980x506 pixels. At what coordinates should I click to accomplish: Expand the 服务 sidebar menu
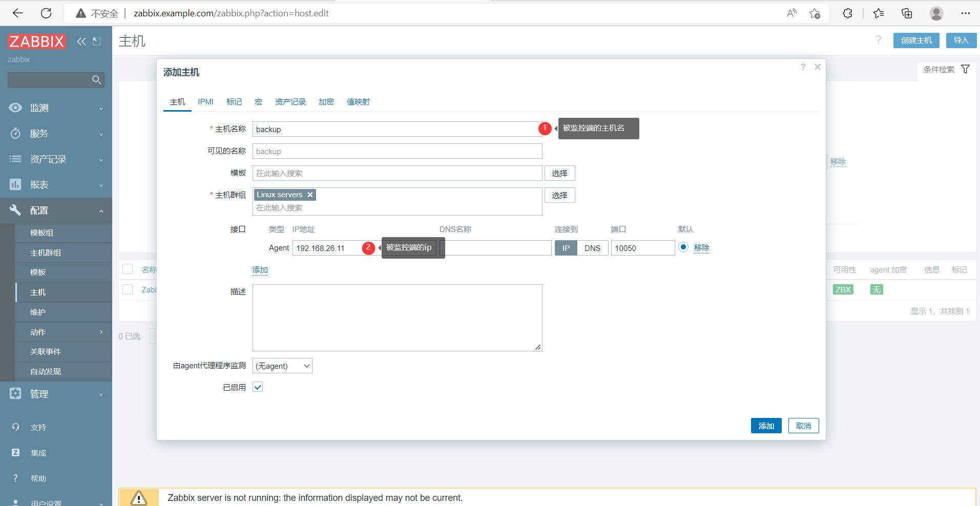[x=56, y=134]
